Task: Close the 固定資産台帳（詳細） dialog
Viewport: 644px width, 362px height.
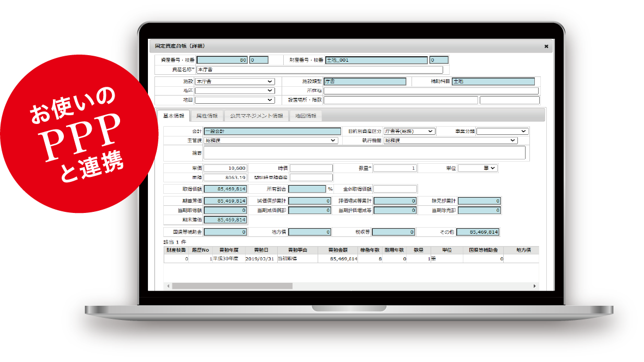Action: (x=546, y=46)
